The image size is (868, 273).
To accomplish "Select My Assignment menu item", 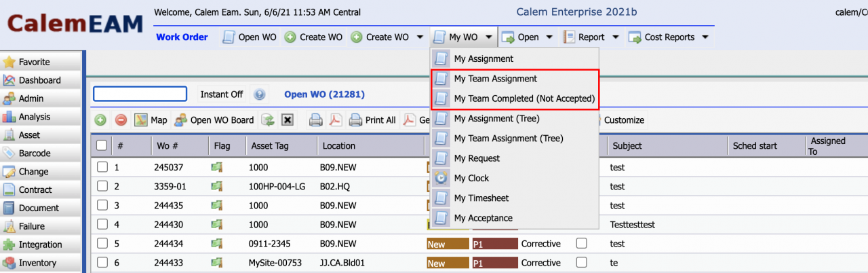I will click(x=515, y=59).
